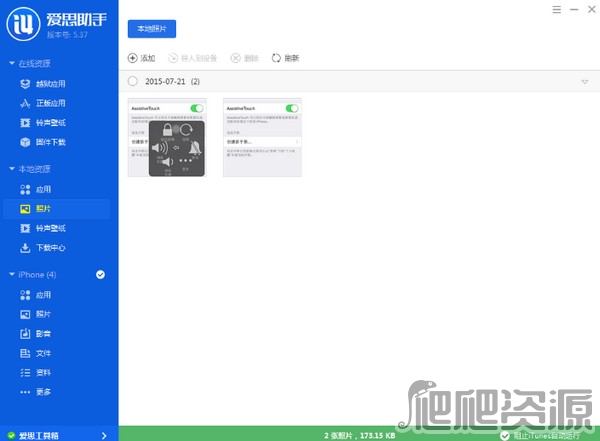
Task: Close the 爱思助手 window
Action: [x=592, y=10]
